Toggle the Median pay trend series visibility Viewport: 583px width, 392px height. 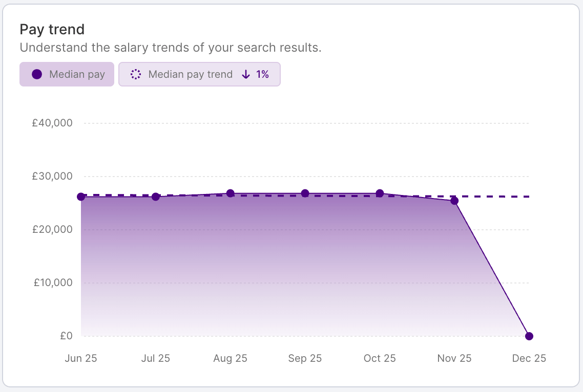199,74
